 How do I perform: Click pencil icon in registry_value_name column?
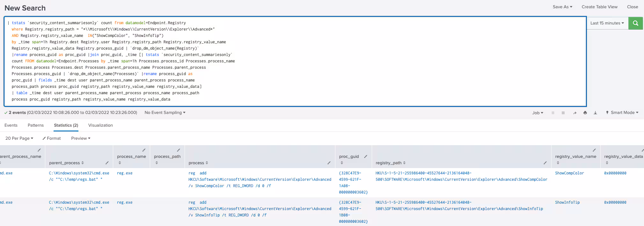594,150
